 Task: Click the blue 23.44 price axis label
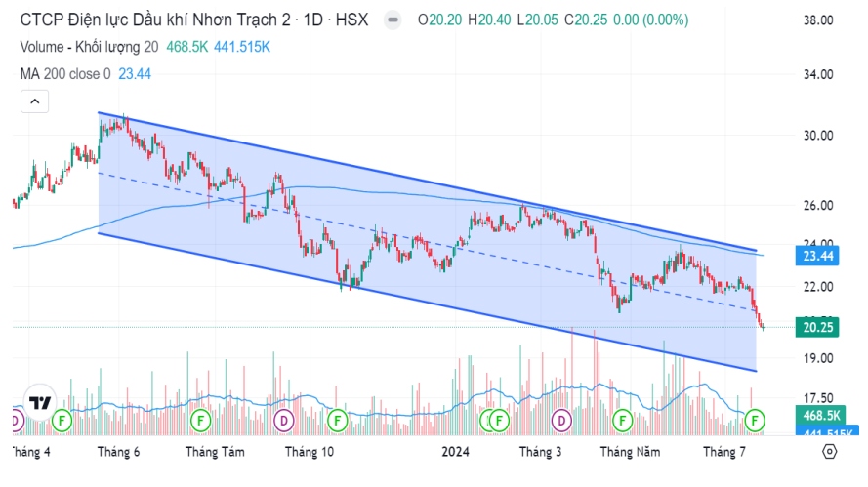(x=817, y=256)
